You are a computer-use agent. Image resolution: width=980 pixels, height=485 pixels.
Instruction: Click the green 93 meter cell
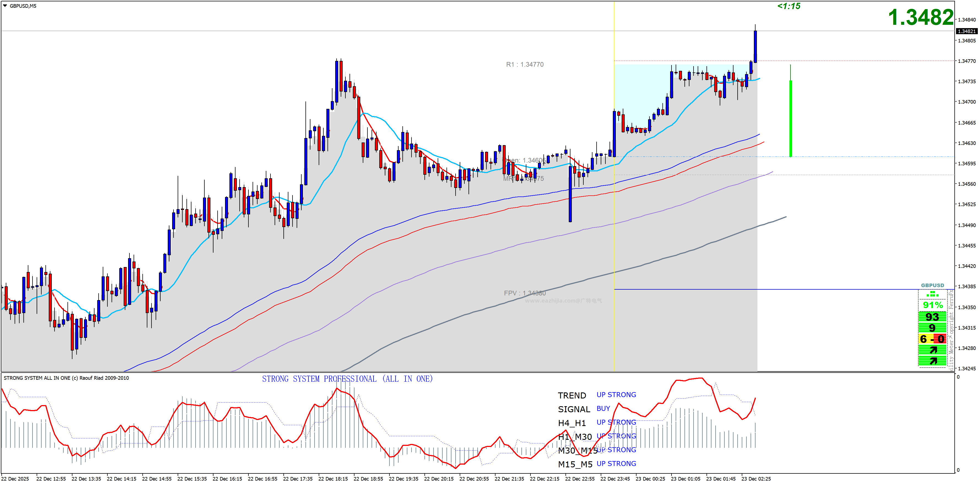[x=932, y=317]
